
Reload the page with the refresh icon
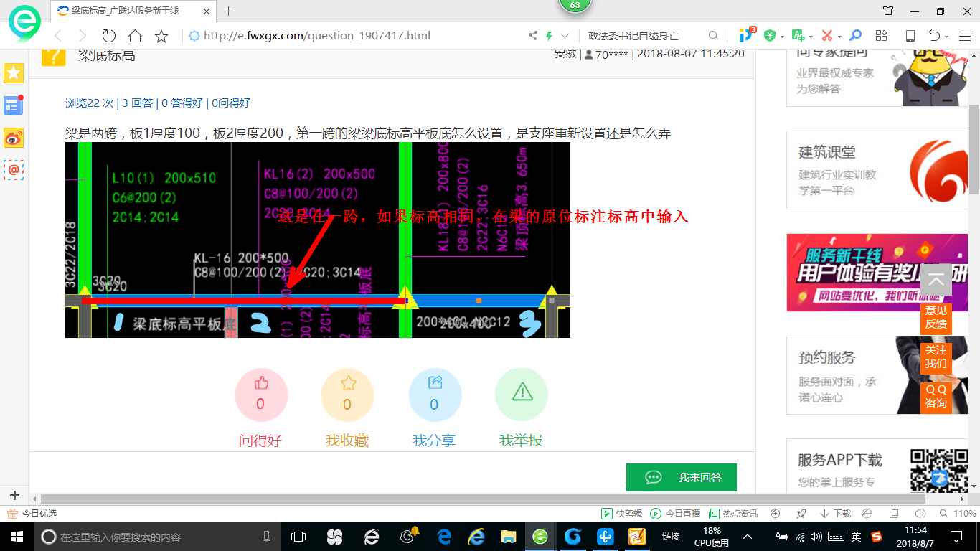(x=109, y=36)
